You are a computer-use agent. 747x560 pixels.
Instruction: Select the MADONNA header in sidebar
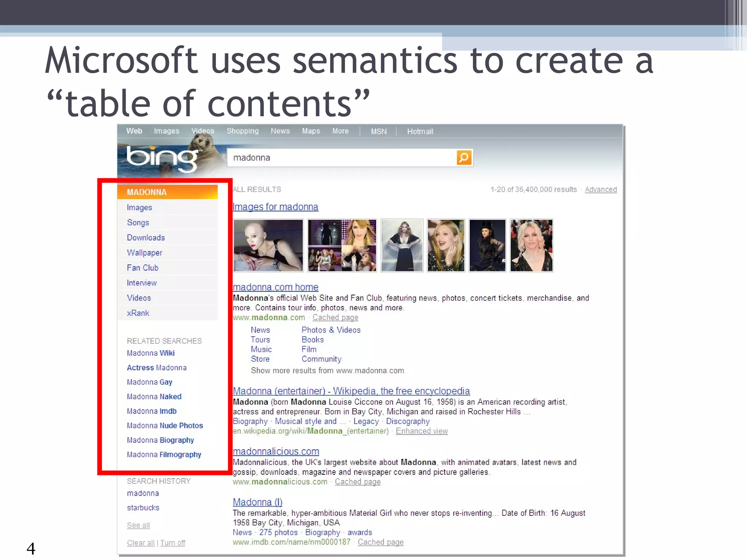point(167,192)
